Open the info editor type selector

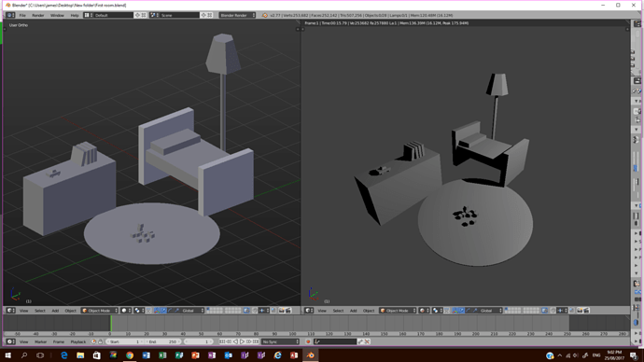click(10, 15)
